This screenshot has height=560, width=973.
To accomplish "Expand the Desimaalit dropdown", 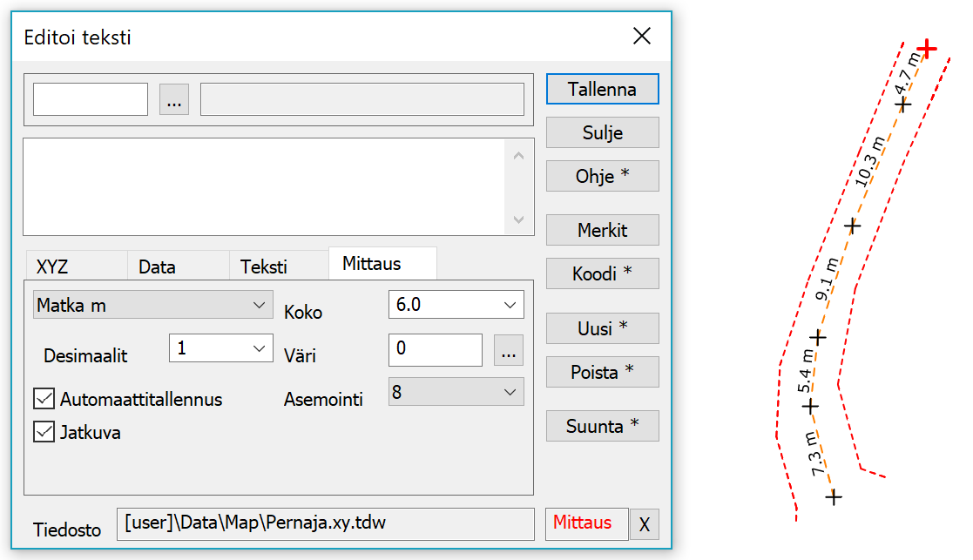I will 221,348.
